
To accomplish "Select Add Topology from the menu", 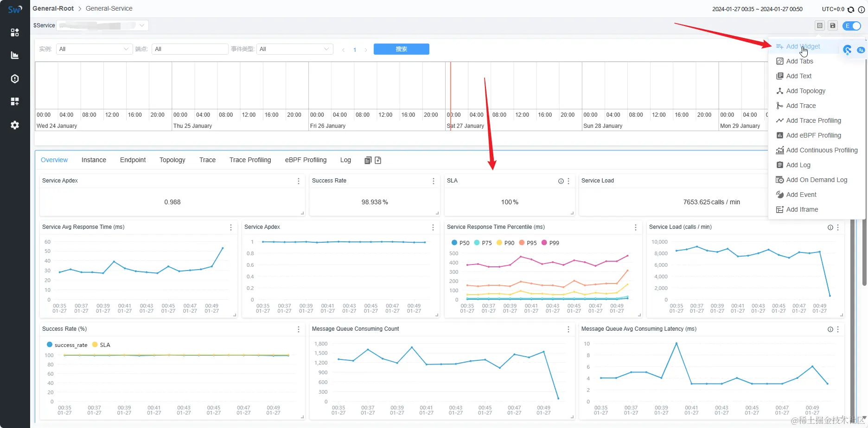I will tap(806, 91).
